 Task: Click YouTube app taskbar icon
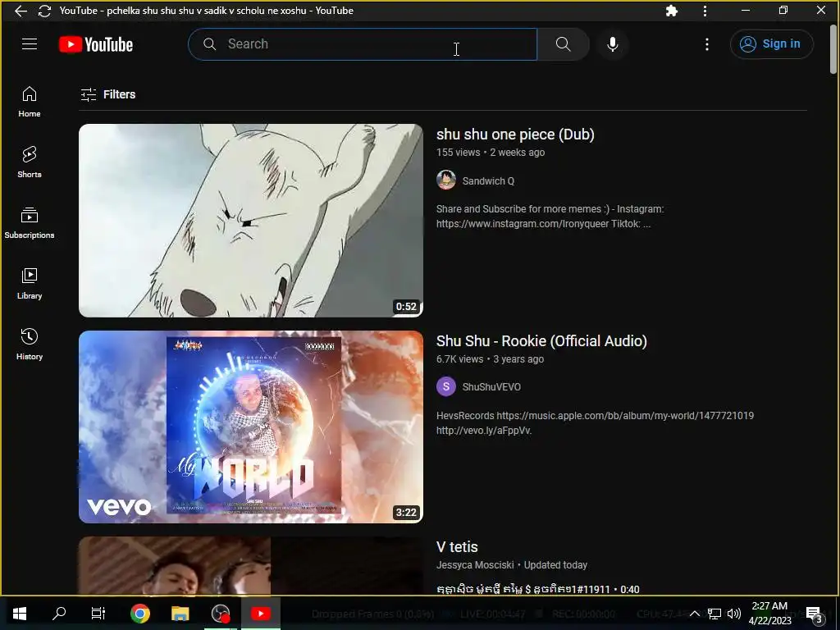pos(260,614)
